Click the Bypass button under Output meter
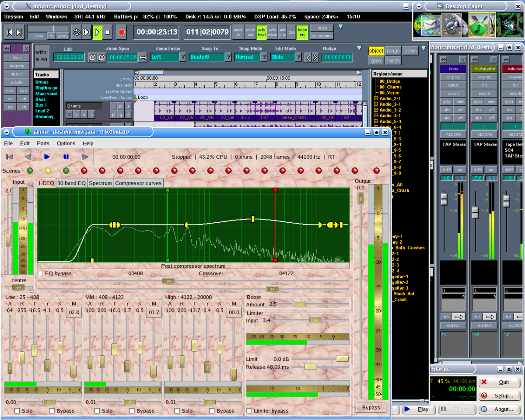 click(371, 407)
